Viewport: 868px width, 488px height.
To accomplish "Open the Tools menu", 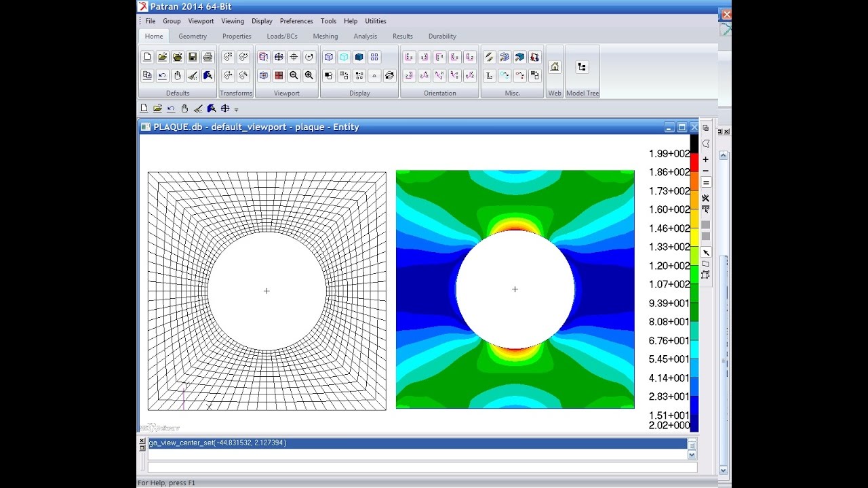I will pyautogui.click(x=328, y=21).
